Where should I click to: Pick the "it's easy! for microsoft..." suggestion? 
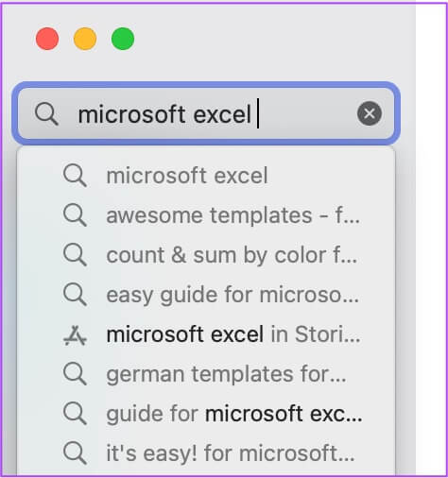tap(206, 453)
